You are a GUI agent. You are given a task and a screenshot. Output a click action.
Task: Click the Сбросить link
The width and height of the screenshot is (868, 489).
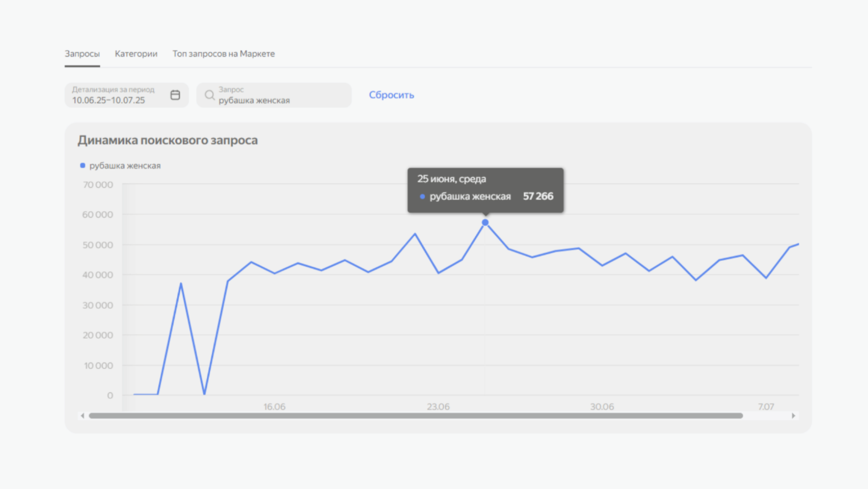coord(391,95)
